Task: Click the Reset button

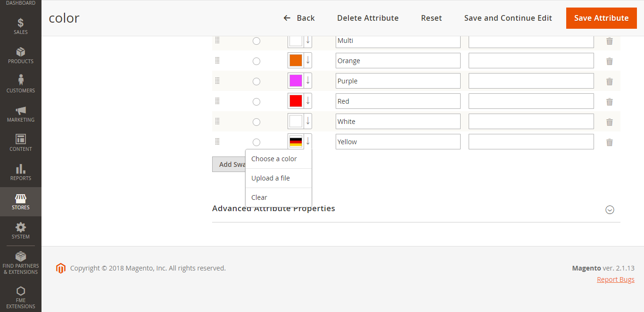Action: click(431, 18)
